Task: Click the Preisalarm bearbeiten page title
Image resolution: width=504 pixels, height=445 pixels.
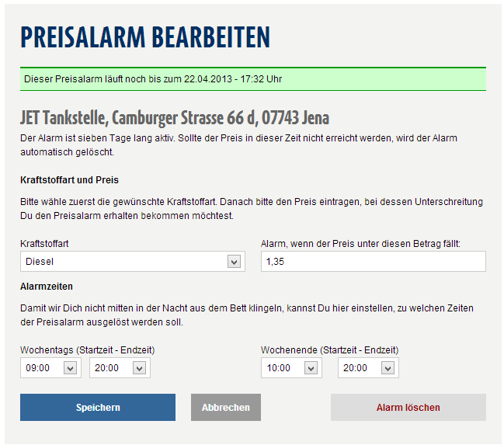Action: tap(145, 37)
